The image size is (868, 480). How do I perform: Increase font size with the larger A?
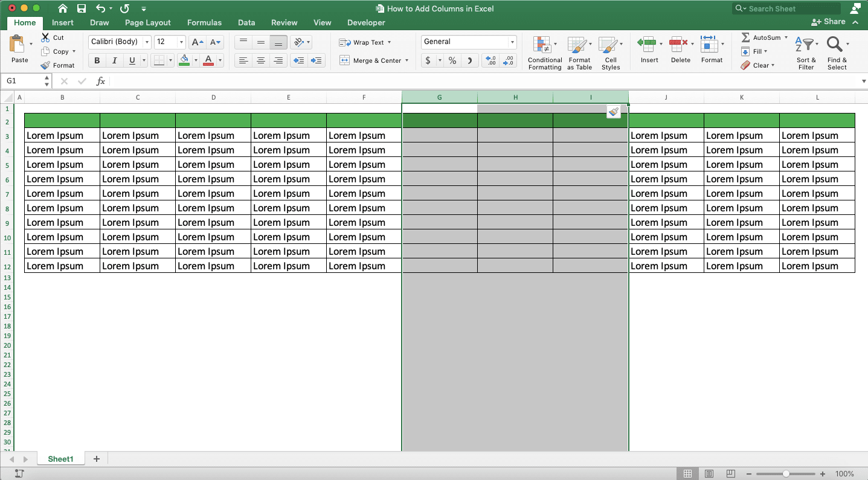(x=197, y=42)
